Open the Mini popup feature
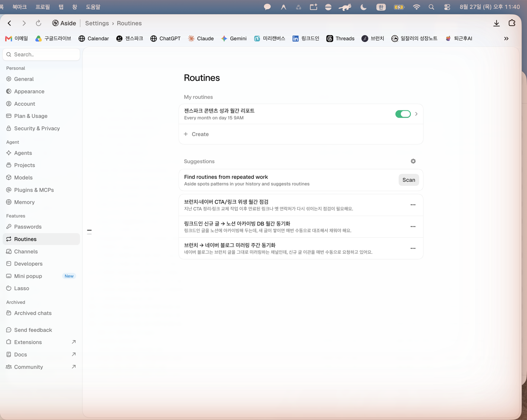This screenshot has width=527, height=420. pos(41,276)
